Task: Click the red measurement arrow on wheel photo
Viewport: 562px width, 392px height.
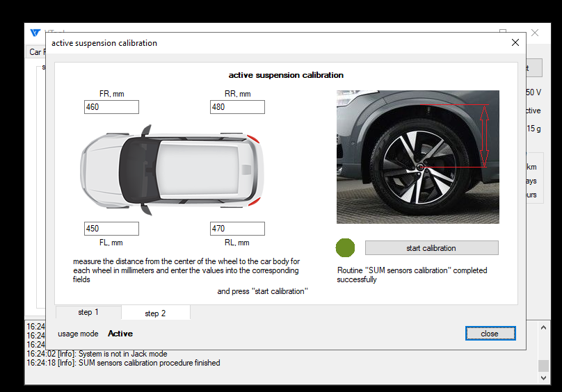Action: (x=485, y=136)
